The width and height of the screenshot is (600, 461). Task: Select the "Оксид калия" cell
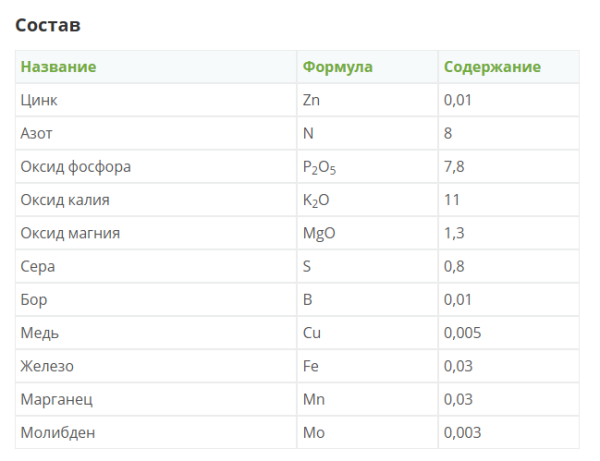[65, 200]
